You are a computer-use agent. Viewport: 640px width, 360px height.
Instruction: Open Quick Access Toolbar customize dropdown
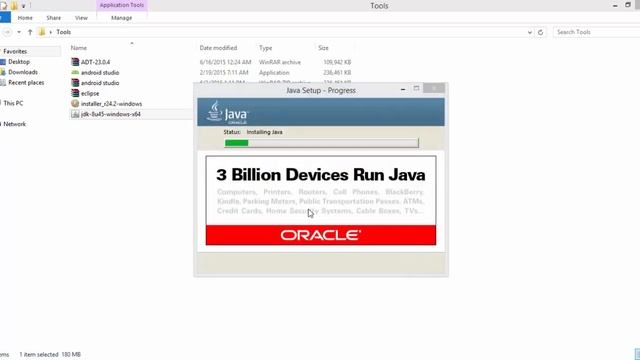tap(24, 6)
